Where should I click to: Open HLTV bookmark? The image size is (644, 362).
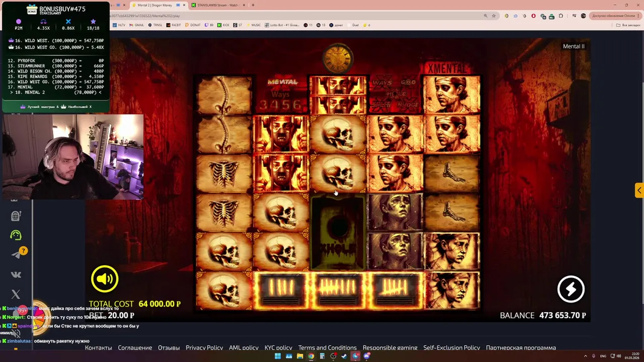click(x=119, y=25)
